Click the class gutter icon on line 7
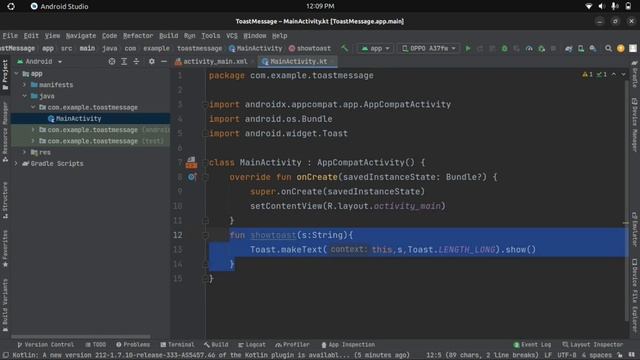This screenshot has width=640, height=360. click(191, 162)
